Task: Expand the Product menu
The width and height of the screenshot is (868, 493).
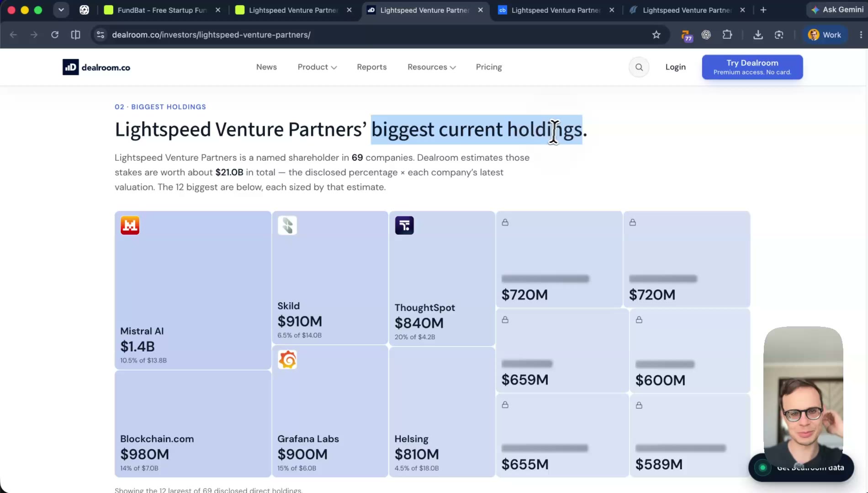Action: click(x=317, y=67)
